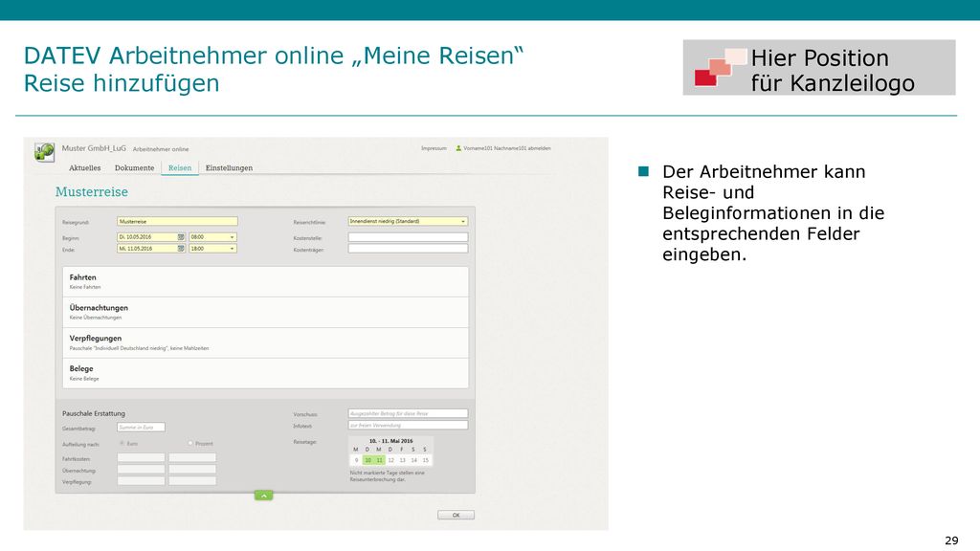This screenshot has height=551, width=980.
Task: Switch to the Dokumente tab
Action: 134,168
